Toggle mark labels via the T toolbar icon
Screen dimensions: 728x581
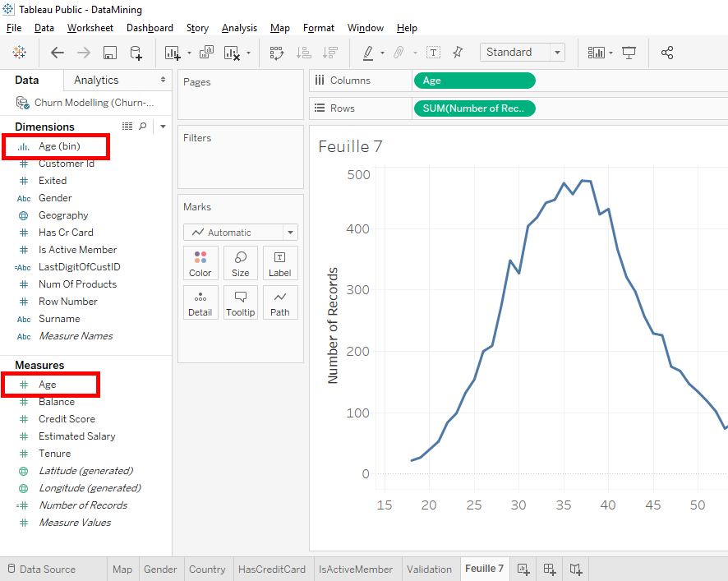coord(433,52)
